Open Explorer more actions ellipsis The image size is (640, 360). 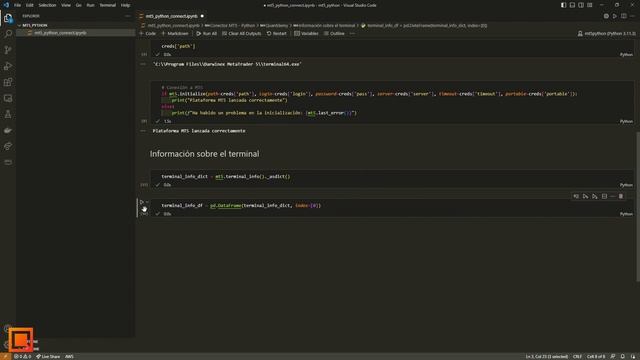pyautogui.click(x=128, y=16)
